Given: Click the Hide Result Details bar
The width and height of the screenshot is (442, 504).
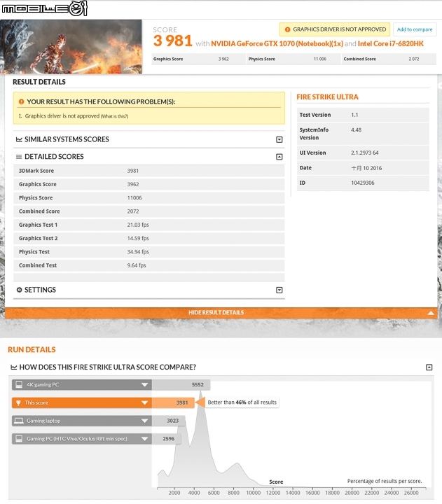Looking at the screenshot, I should (221, 313).
